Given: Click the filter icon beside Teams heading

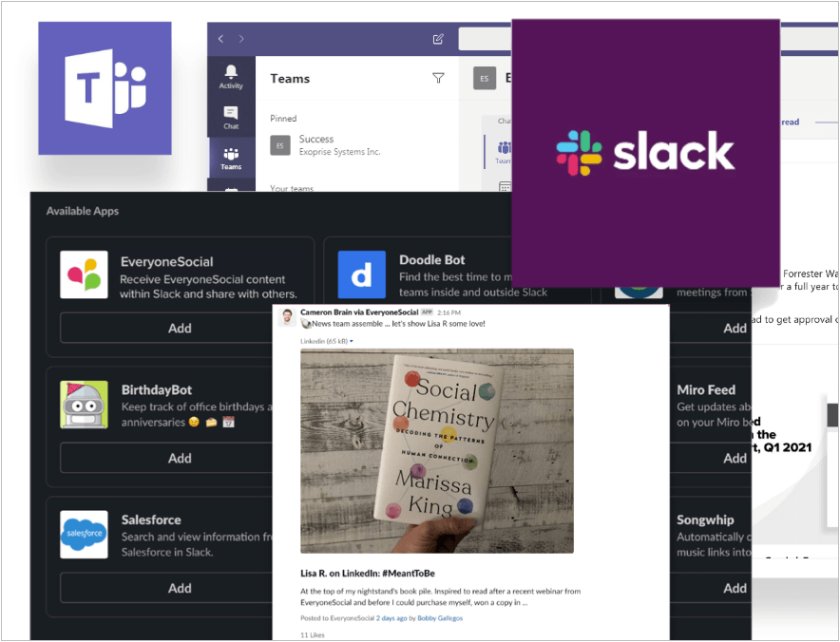Looking at the screenshot, I should [x=438, y=78].
